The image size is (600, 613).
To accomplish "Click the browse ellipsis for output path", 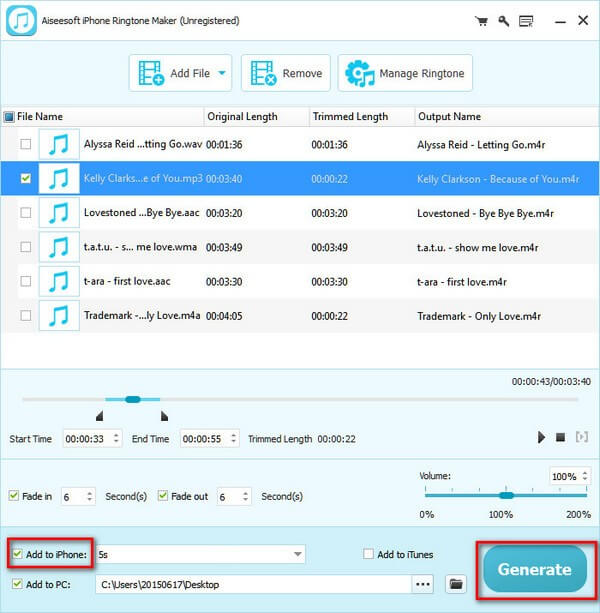I will [x=423, y=584].
